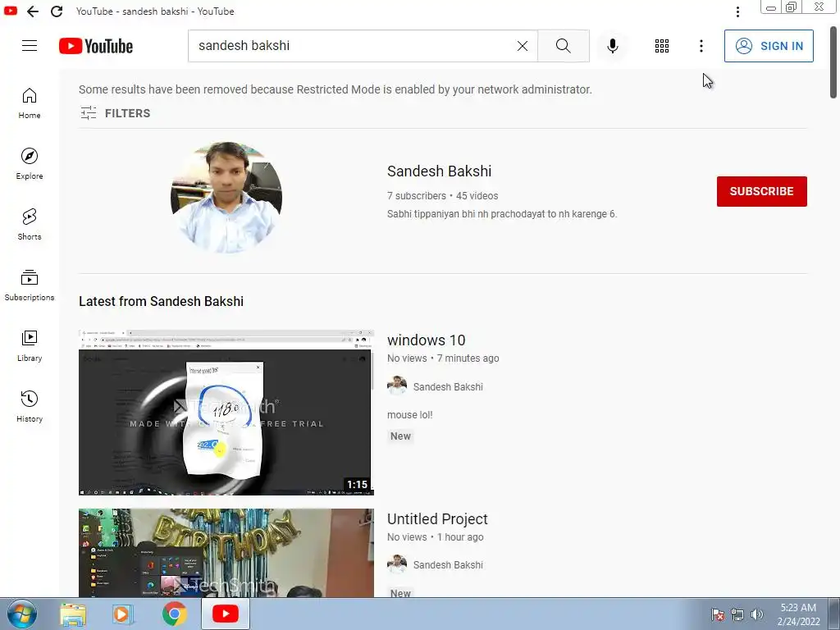The image size is (840, 630).
Task: Open Windows Explorer from taskbar
Action: 73,614
